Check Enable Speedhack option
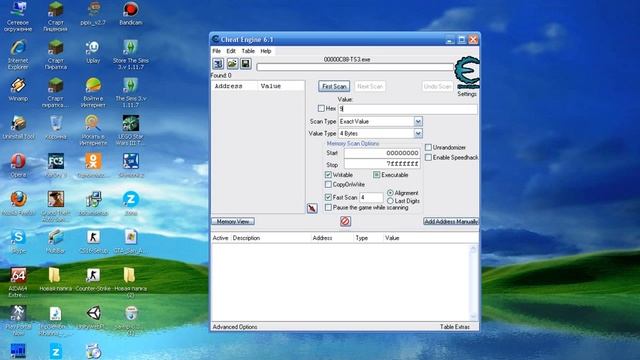The height and width of the screenshot is (360, 640). click(x=428, y=157)
